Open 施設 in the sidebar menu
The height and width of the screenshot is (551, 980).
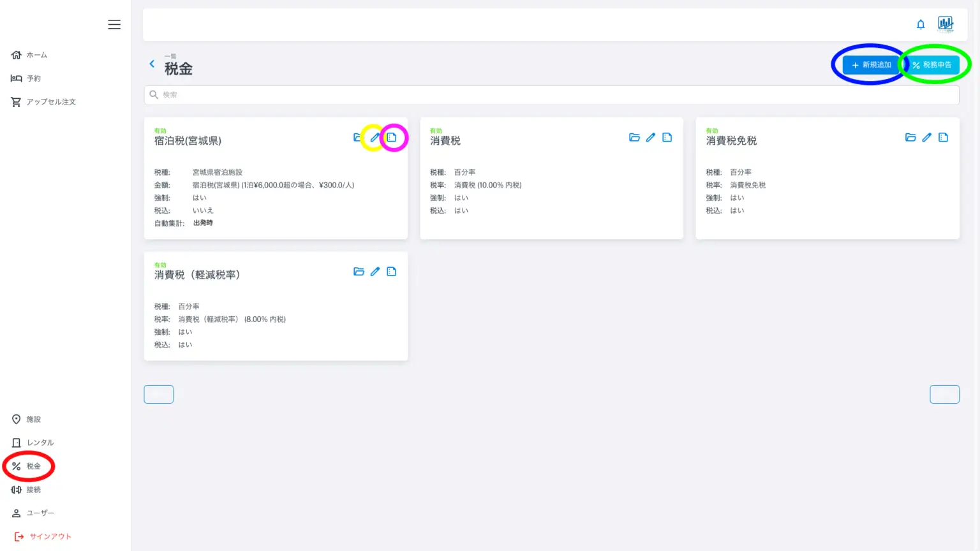click(33, 420)
